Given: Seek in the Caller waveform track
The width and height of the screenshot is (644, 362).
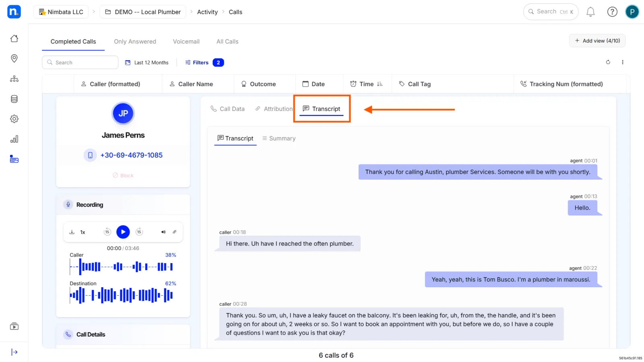Looking at the screenshot, I should tap(122, 267).
